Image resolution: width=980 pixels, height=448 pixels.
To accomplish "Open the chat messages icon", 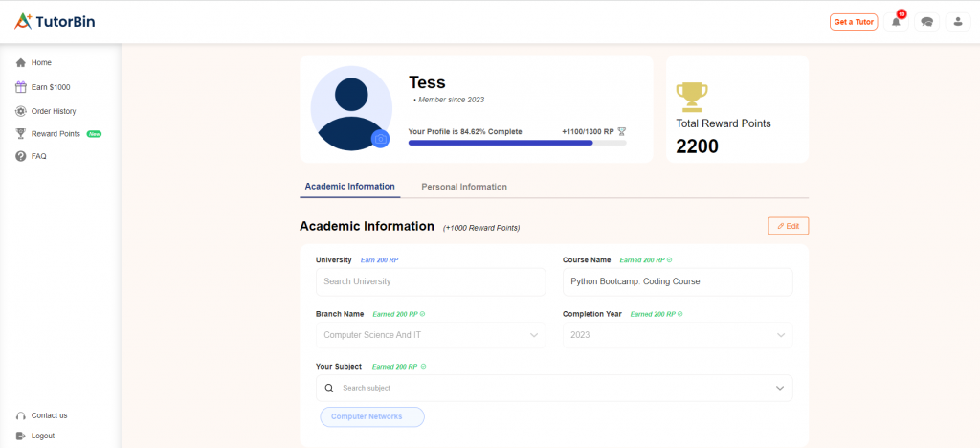I will click(x=926, y=22).
